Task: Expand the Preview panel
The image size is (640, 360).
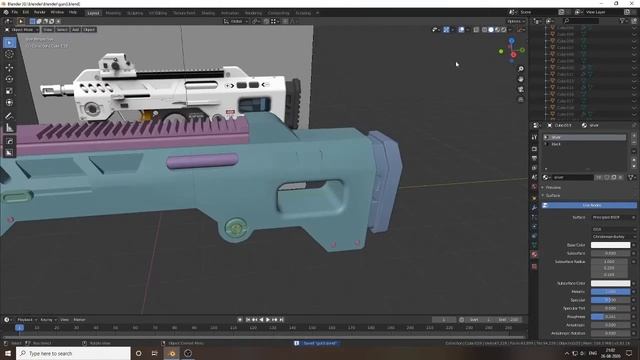Action: [x=553, y=187]
